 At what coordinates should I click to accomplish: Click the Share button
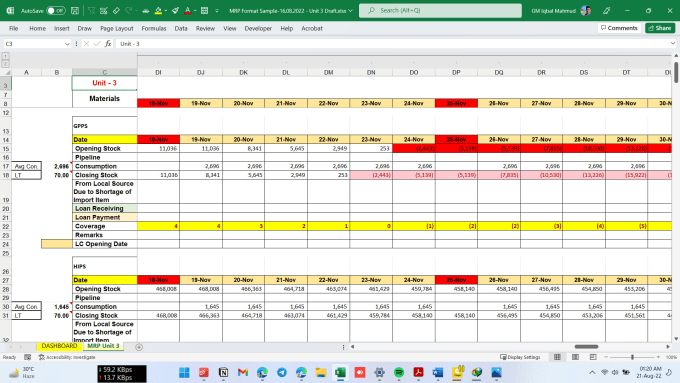(x=660, y=28)
